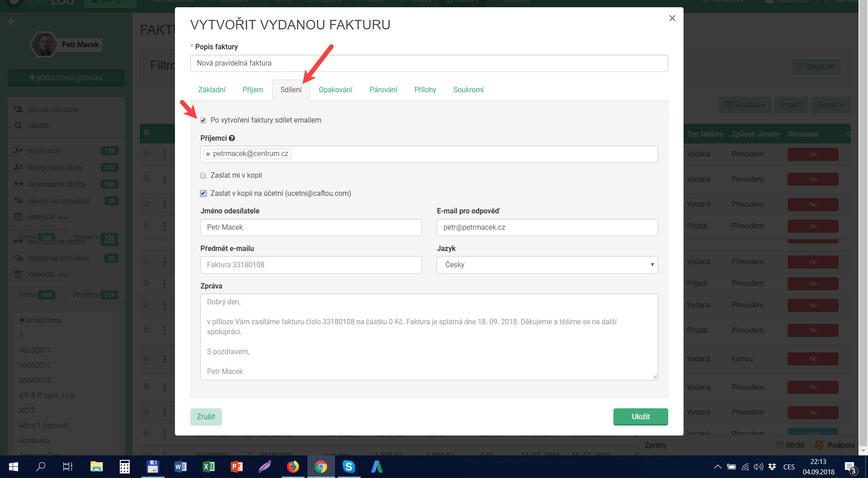
Task: Click the search icon beside Hledat
Action: 19,126
